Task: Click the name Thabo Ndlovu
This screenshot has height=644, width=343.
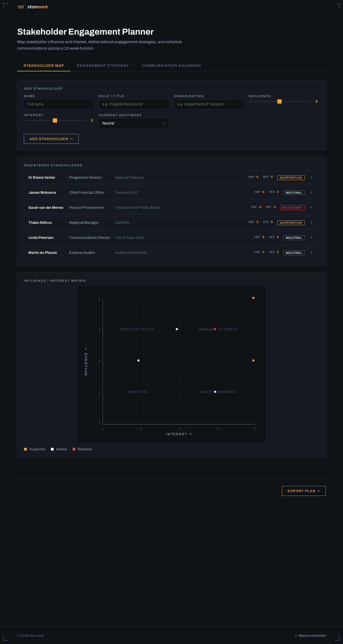Action: tap(40, 223)
